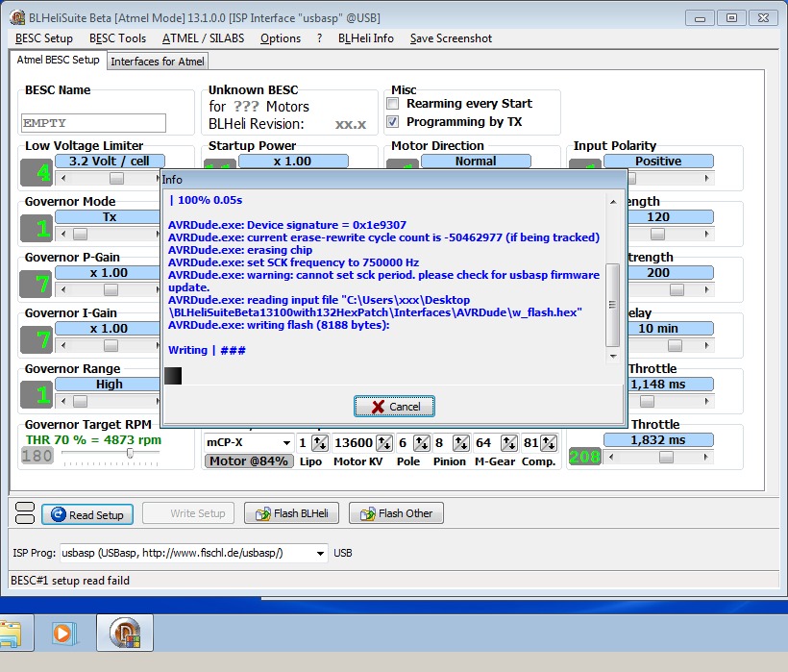The image size is (788, 672).
Task: Click left arrow of Governor Range slider
Action: pos(63,401)
